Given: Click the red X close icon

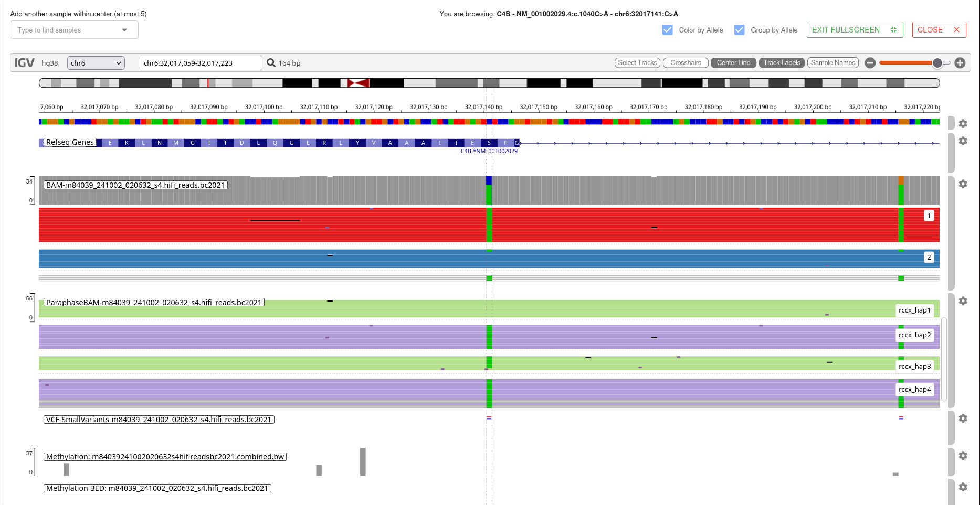Looking at the screenshot, I should (956, 30).
